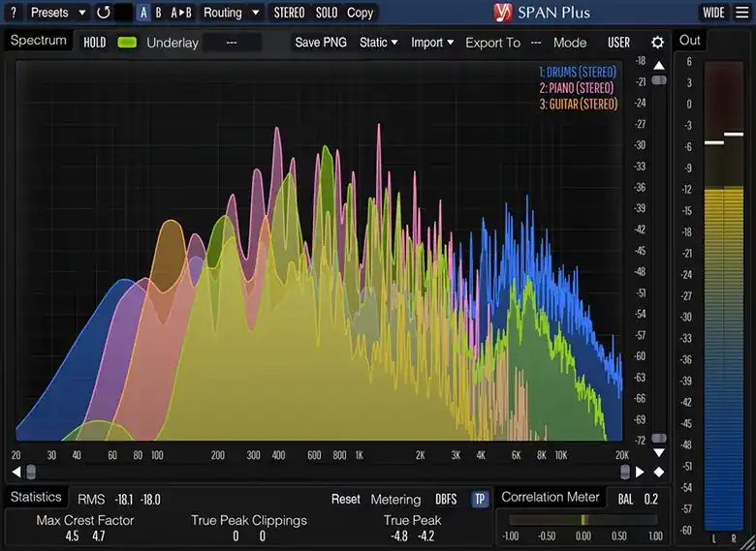Click the 3: GUITAR (STEREO) legend entry
The image size is (756, 551).
[578, 104]
